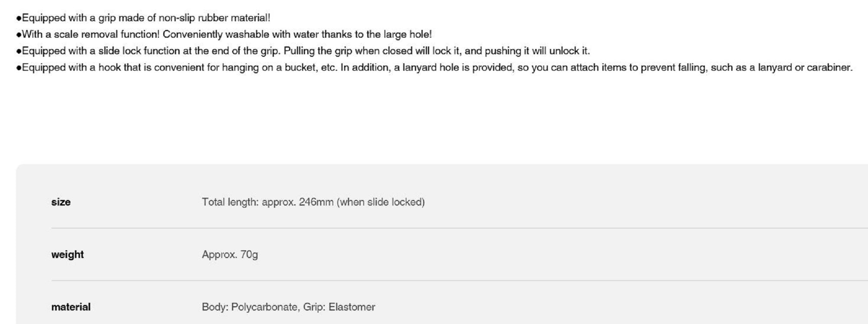Click the divider line between size and weight rows

click(434, 228)
